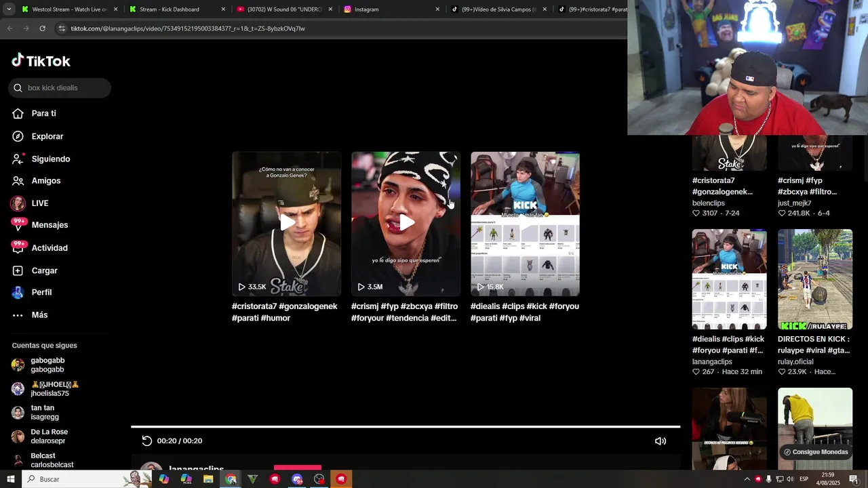Reload the page with the refresh icon
This screenshot has width=868, height=488.
pos(42,28)
